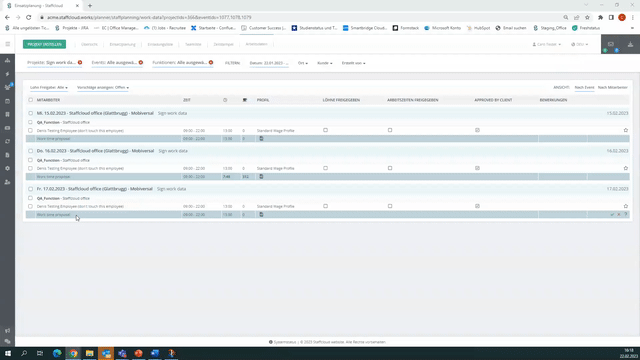
Task: Open File Explorer from the taskbar
Action: click(89, 353)
